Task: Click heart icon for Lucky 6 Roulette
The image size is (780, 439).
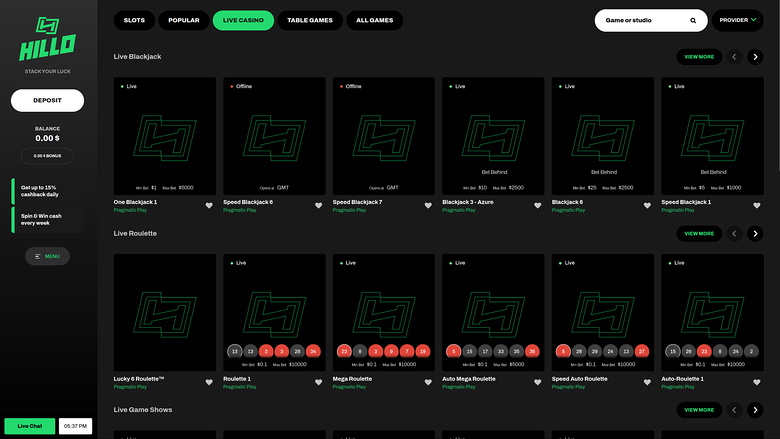Action: pos(209,382)
